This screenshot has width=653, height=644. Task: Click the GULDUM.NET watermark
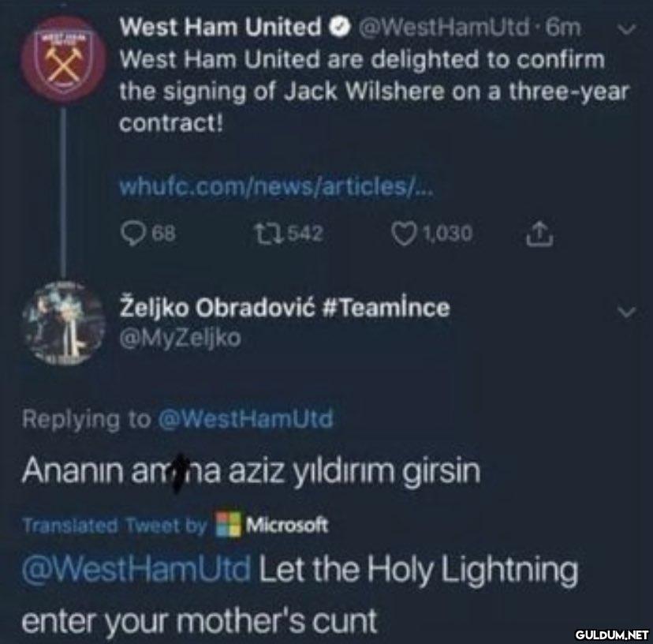[x=611, y=634]
